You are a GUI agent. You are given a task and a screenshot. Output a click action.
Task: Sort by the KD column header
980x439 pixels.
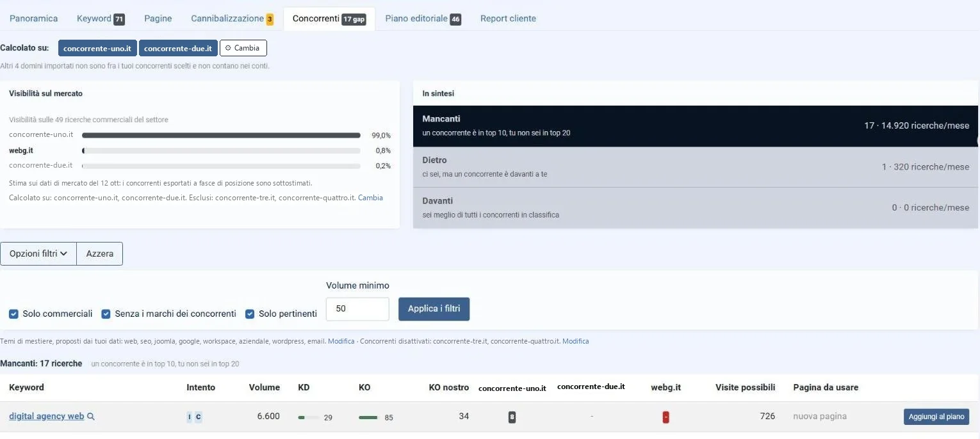304,387
